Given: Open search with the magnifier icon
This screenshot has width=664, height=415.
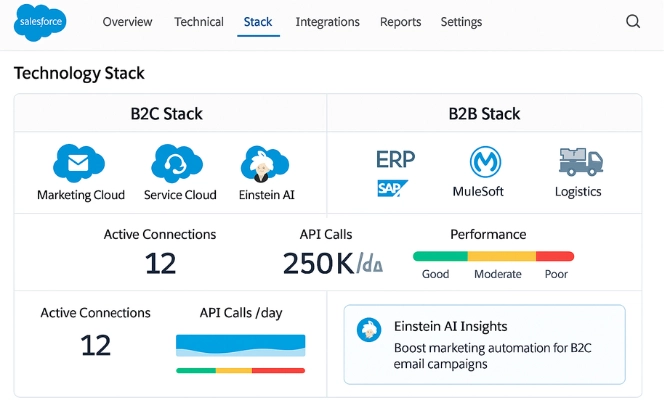Looking at the screenshot, I should pos(633,22).
